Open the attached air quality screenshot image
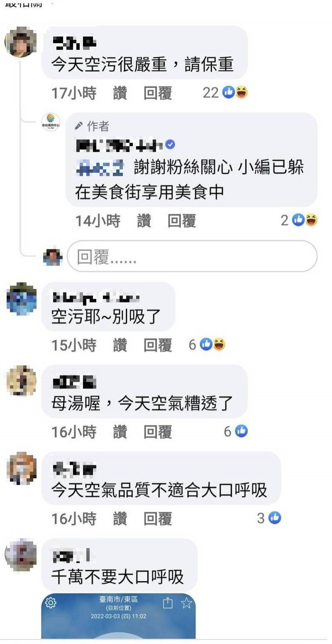Image resolution: width=332 pixels, height=644 pixels. point(118,616)
